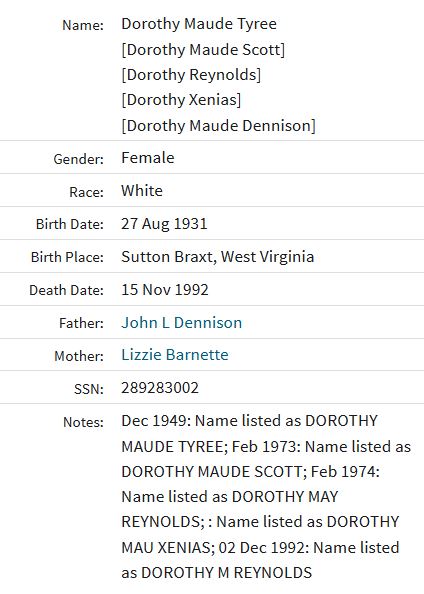This screenshot has width=424, height=594.
Task: Click the Gender value Female
Action: pos(148,158)
